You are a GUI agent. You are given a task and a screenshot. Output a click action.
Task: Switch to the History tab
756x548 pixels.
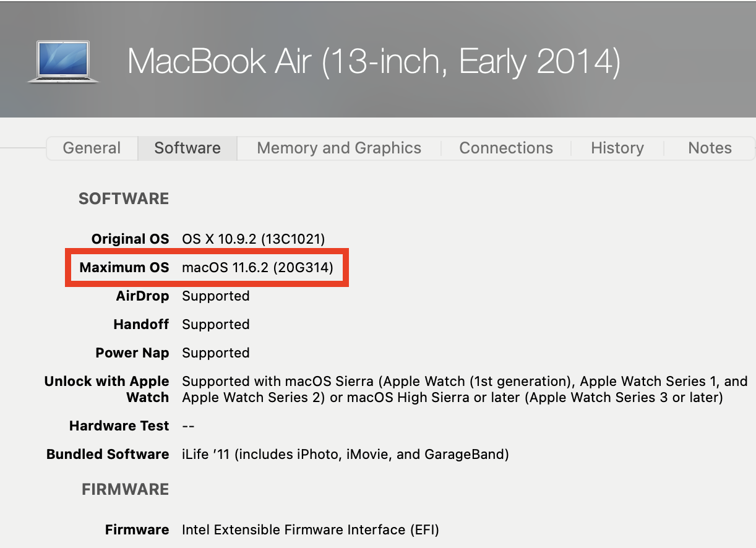pyautogui.click(x=617, y=148)
